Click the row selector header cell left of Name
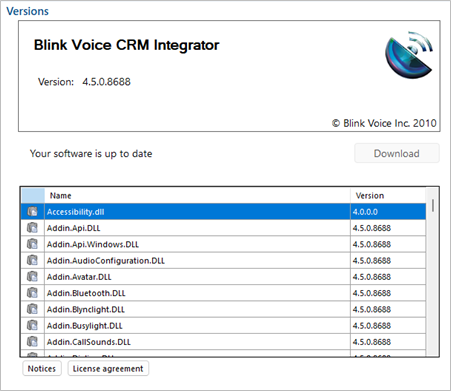This screenshot has height=391, width=451. 33,196
